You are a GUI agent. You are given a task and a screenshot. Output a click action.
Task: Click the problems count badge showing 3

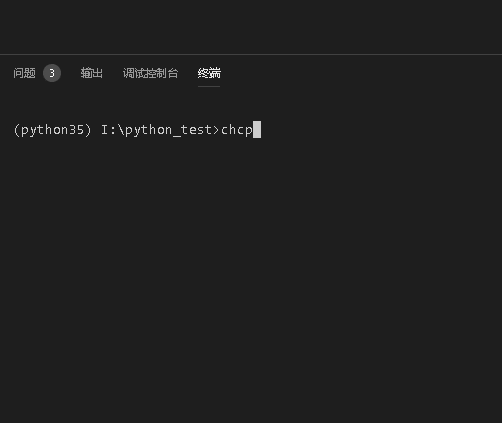point(52,73)
